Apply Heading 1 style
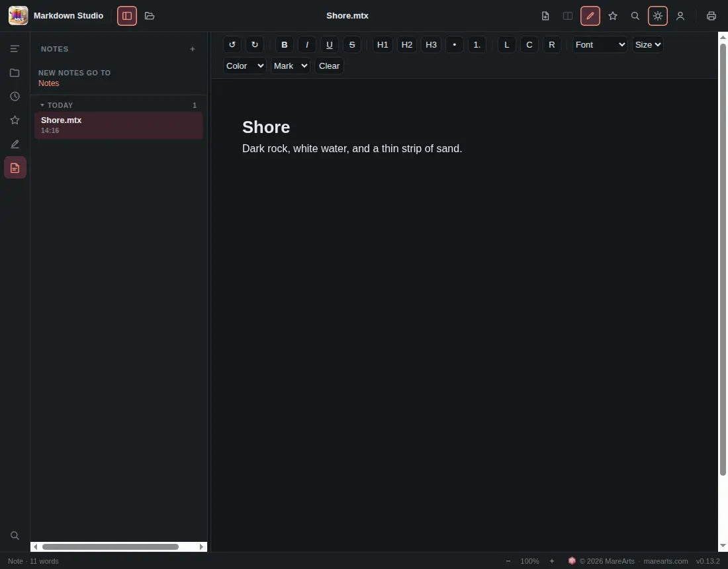The height and width of the screenshot is (569, 728). 383,44
